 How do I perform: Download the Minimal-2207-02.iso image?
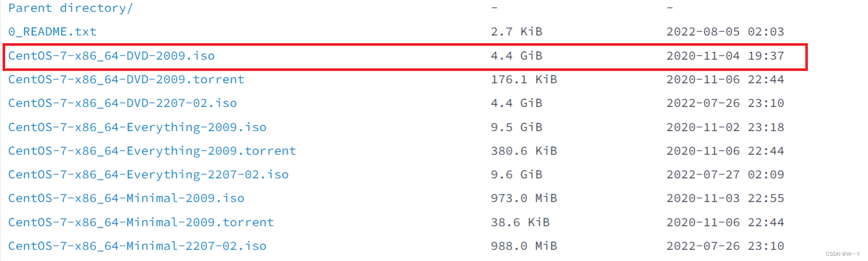point(137,246)
